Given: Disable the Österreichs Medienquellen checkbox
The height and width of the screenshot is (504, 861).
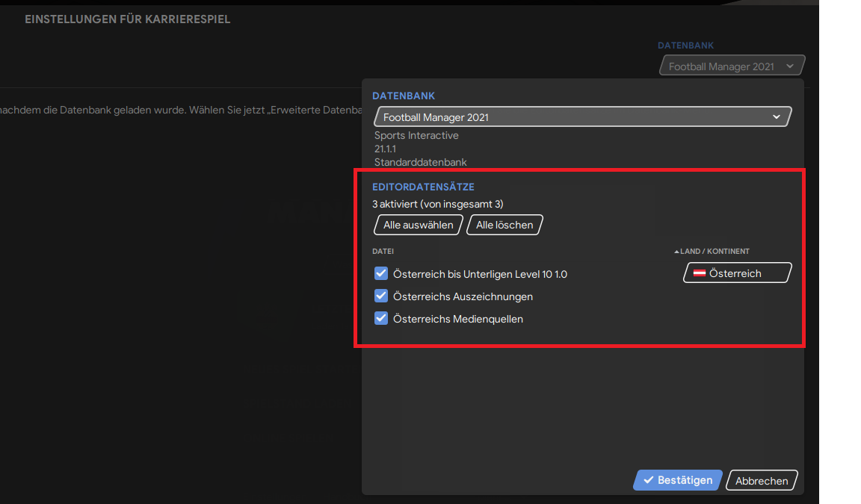Looking at the screenshot, I should pyautogui.click(x=381, y=319).
